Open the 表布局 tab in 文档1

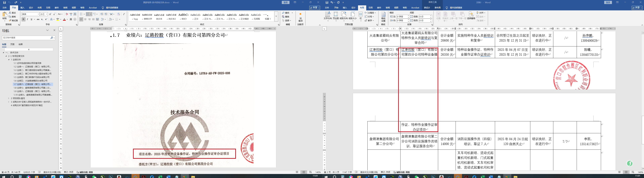(437, 8)
